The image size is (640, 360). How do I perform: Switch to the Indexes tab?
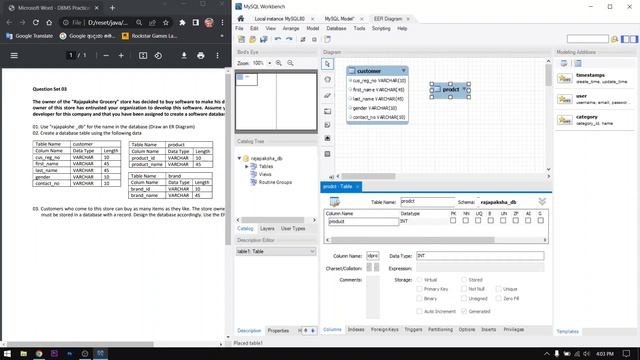click(x=356, y=329)
